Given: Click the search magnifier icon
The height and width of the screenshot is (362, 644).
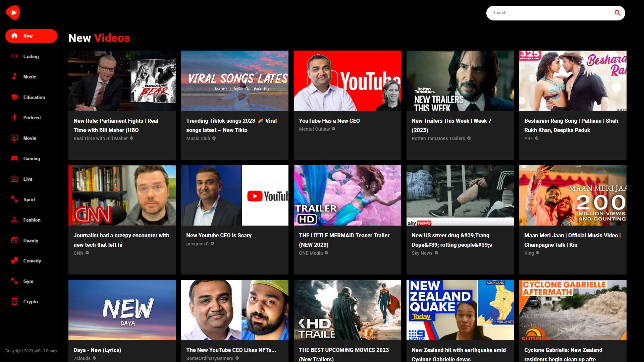Looking at the screenshot, I should pos(618,13).
